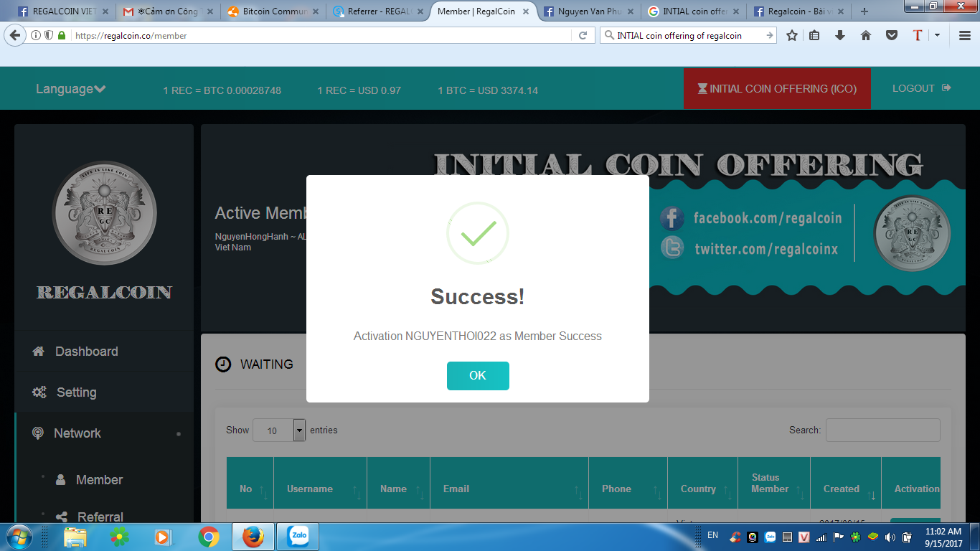
Task: Click the 1 REC = USD 0.97 rate
Action: click(359, 90)
